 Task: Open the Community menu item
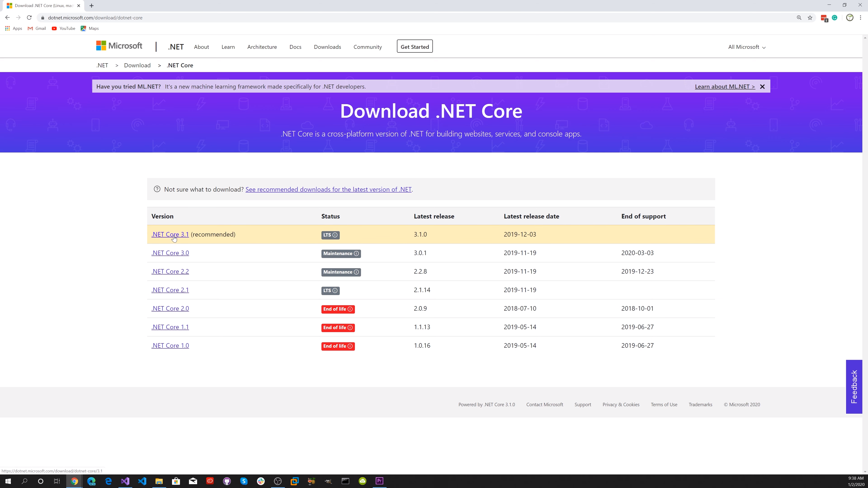tap(368, 47)
